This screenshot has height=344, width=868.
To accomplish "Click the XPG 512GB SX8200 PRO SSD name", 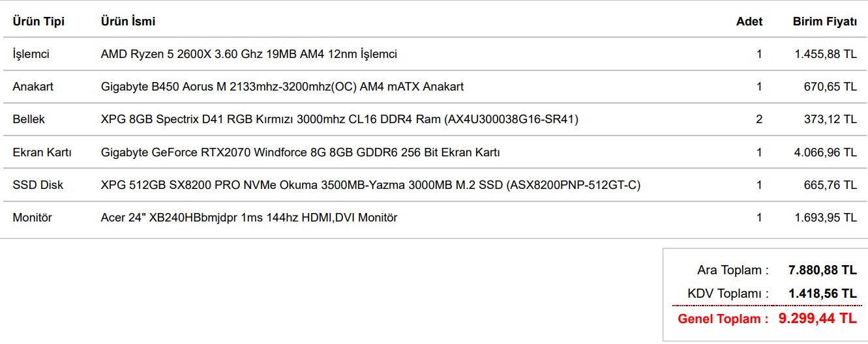I will tap(370, 185).
